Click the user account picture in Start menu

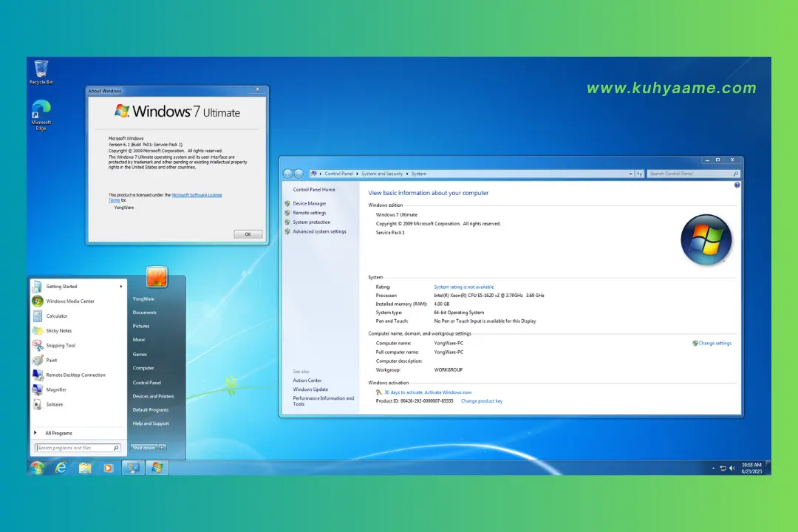(x=157, y=277)
